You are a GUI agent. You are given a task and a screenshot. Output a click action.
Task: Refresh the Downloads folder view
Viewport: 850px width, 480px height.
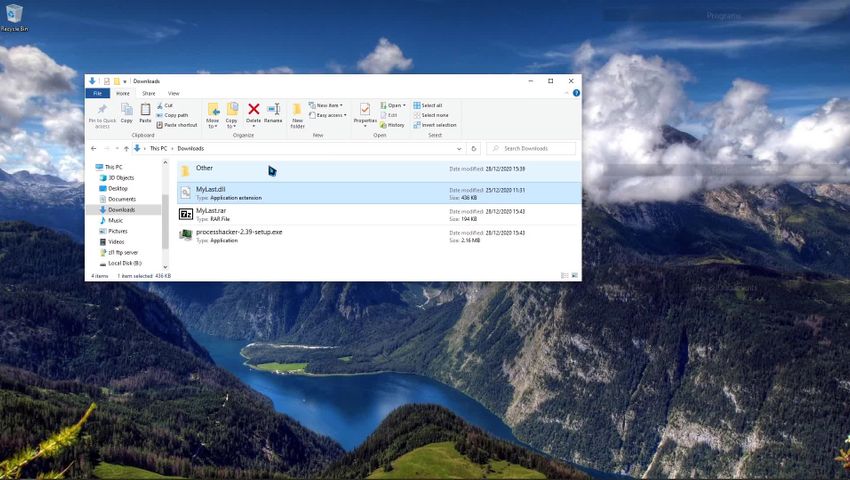(474, 148)
